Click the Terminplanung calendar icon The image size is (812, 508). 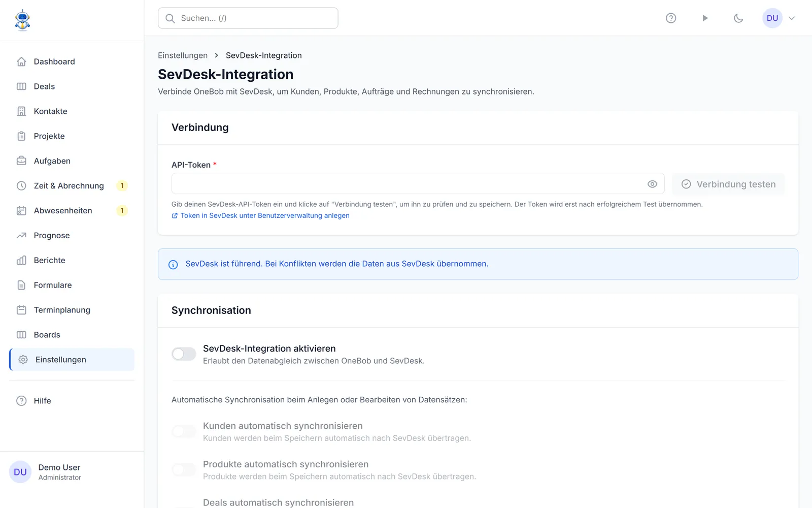(x=21, y=310)
